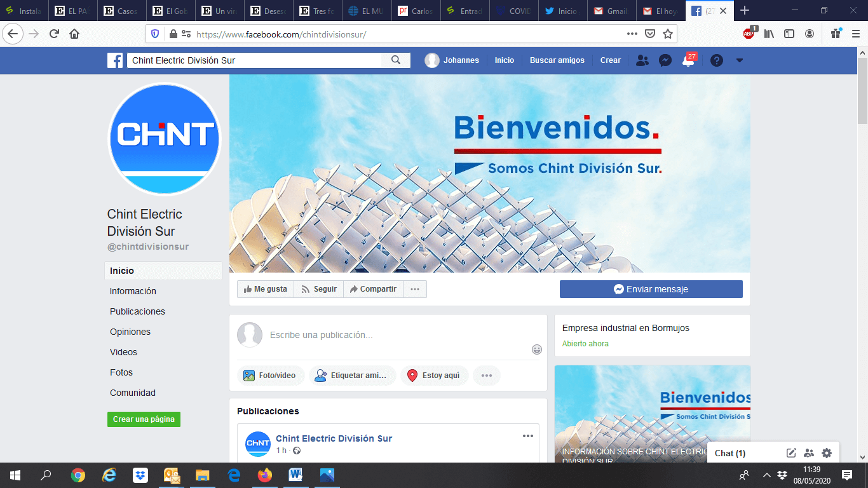Viewport: 868px width, 488px height.
Task: Open the Firefox hamburger menu
Action: coord(855,34)
